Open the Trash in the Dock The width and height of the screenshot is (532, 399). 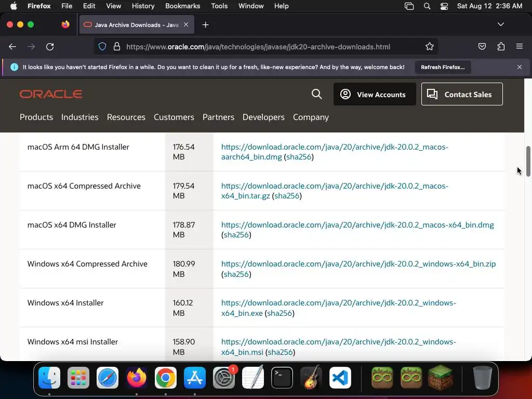(x=482, y=377)
